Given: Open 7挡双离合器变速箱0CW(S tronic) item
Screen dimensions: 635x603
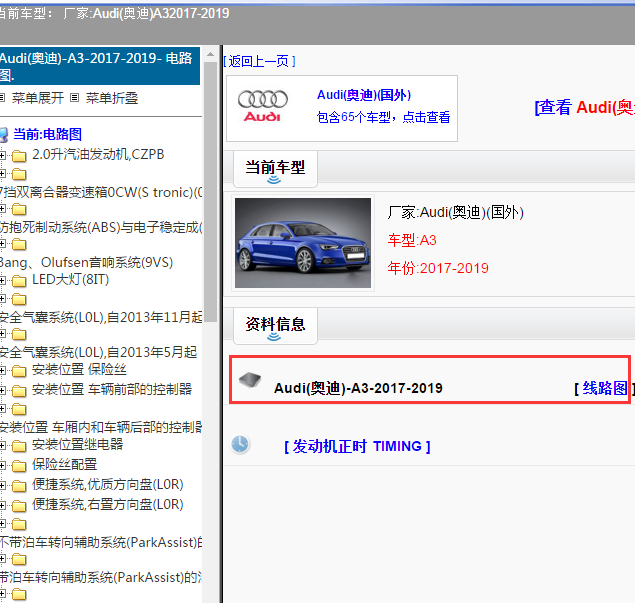Looking at the screenshot, I should pyautogui.click(x=101, y=192).
